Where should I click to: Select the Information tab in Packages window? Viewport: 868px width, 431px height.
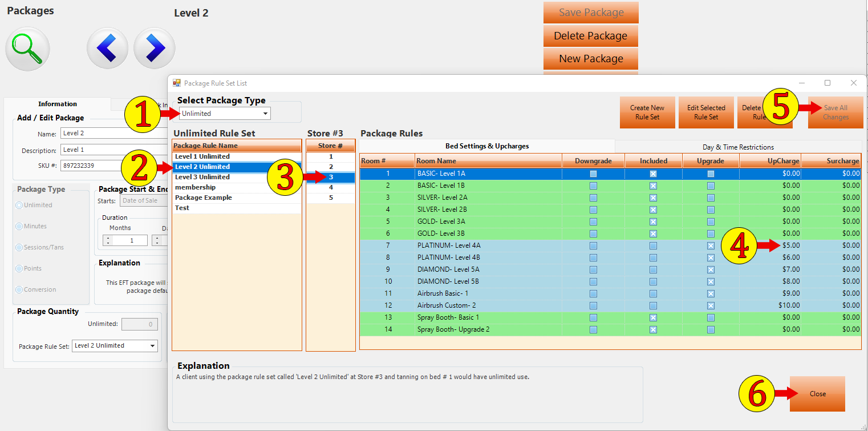pyautogui.click(x=58, y=104)
